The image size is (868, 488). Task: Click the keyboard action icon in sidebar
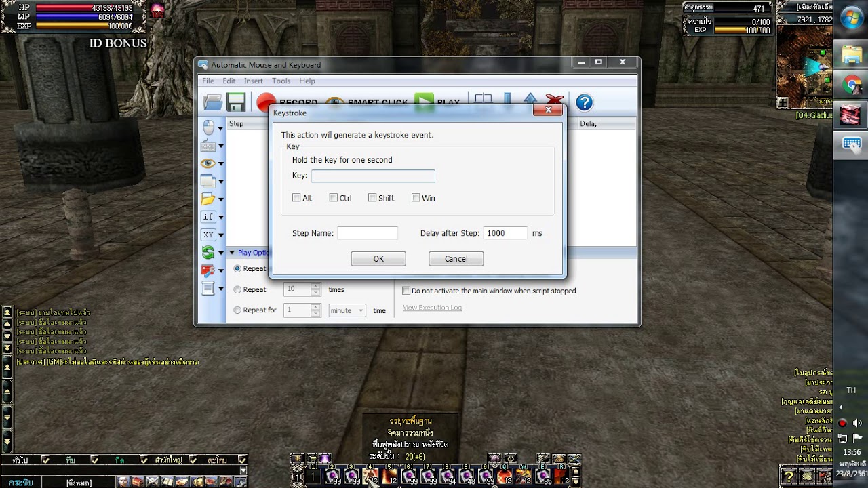[x=208, y=145]
